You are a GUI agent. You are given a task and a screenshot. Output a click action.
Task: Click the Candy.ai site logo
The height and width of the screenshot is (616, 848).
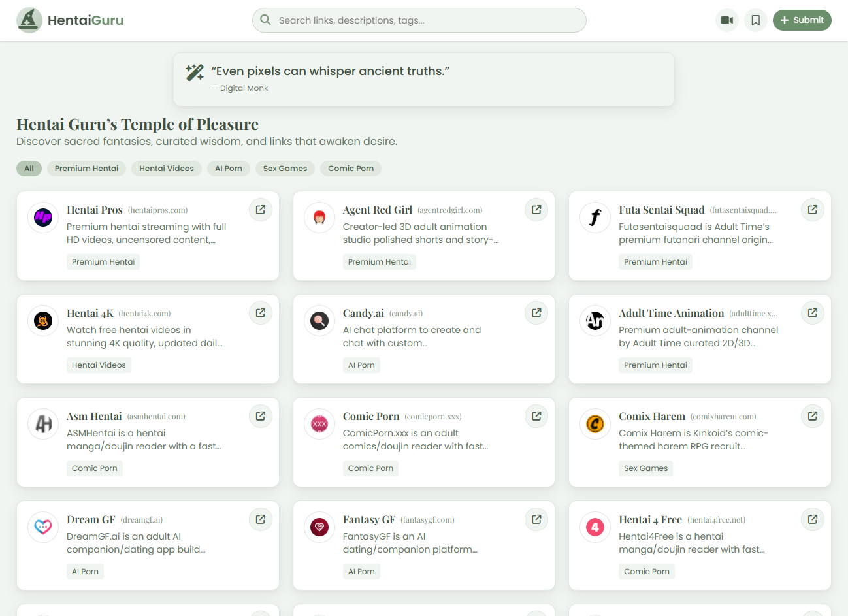319,321
